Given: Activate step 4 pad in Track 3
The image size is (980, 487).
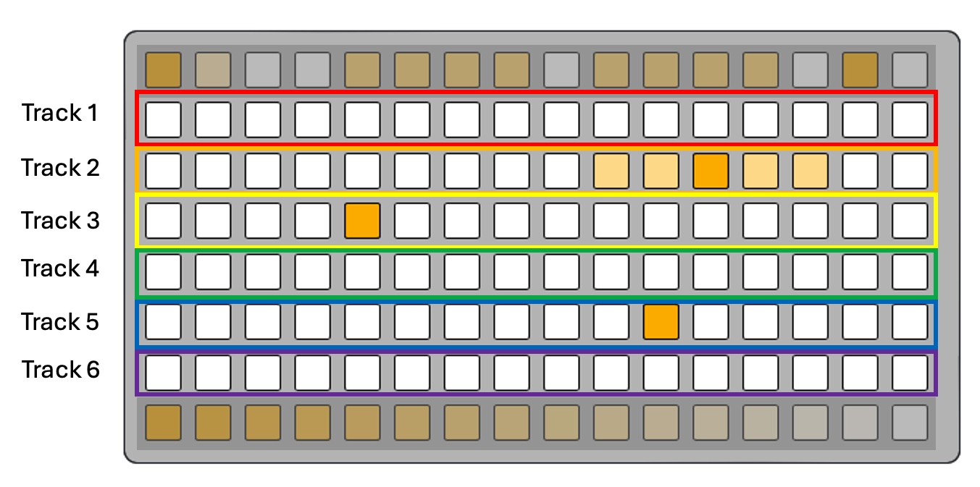Looking at the screenshot, I should click(x=312, y=221).
